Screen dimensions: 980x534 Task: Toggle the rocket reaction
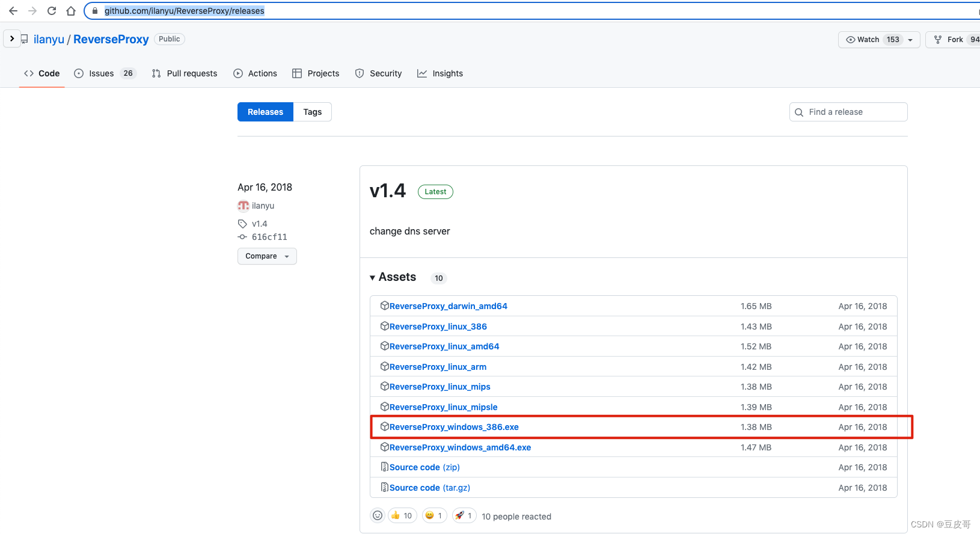(x=464, y=515)
